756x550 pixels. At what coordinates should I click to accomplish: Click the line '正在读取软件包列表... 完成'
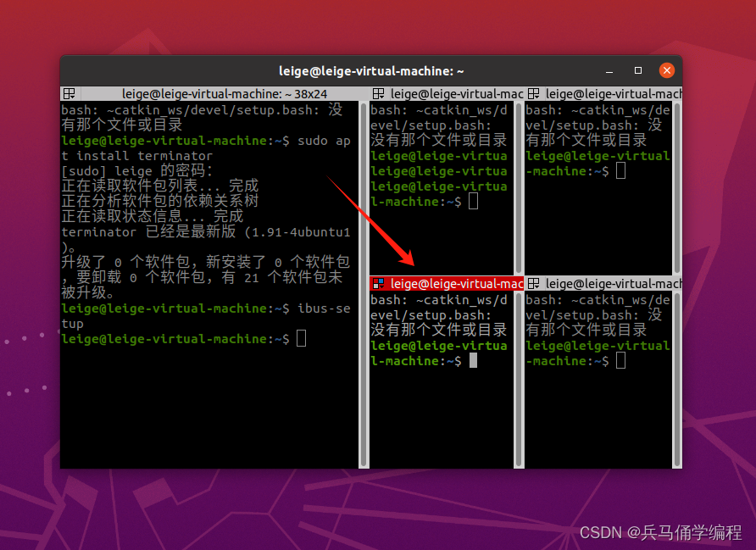point(160,186)
